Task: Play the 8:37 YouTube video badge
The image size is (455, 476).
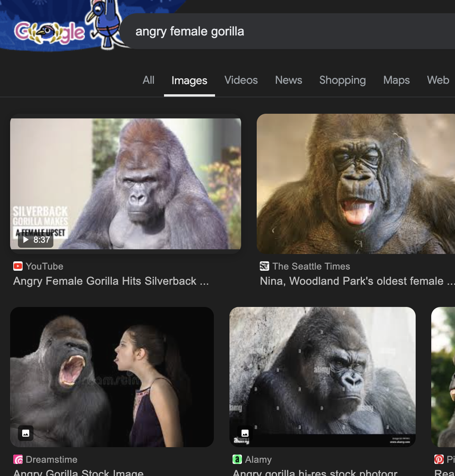Action: click(36, 240)
